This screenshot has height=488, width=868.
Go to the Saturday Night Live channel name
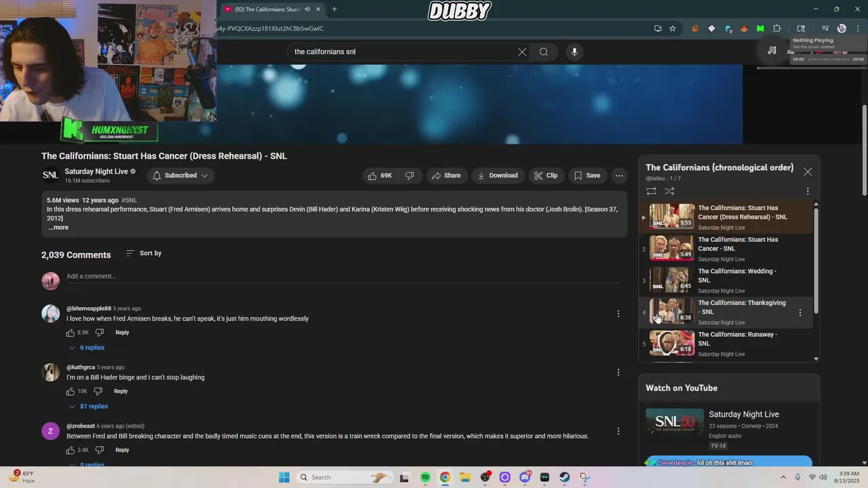tap(96, 171)
